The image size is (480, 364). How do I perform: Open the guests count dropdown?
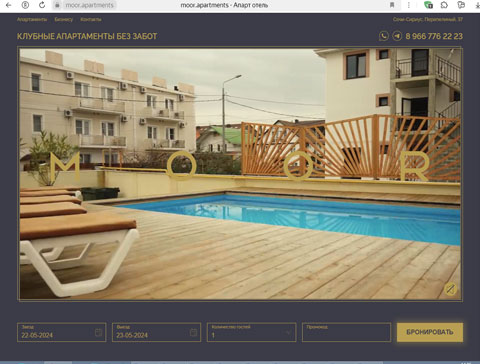(251, 332)
